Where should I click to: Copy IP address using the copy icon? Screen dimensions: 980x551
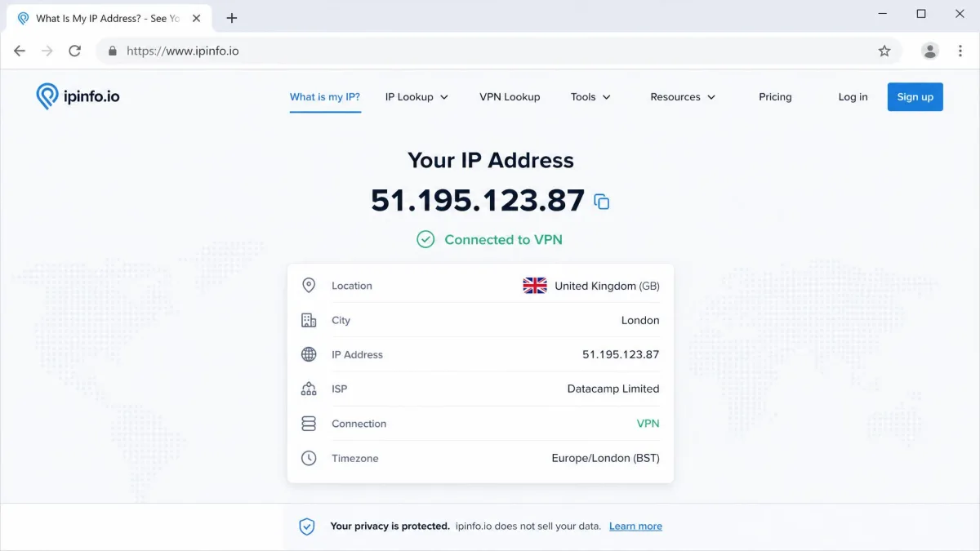point(602,202)
